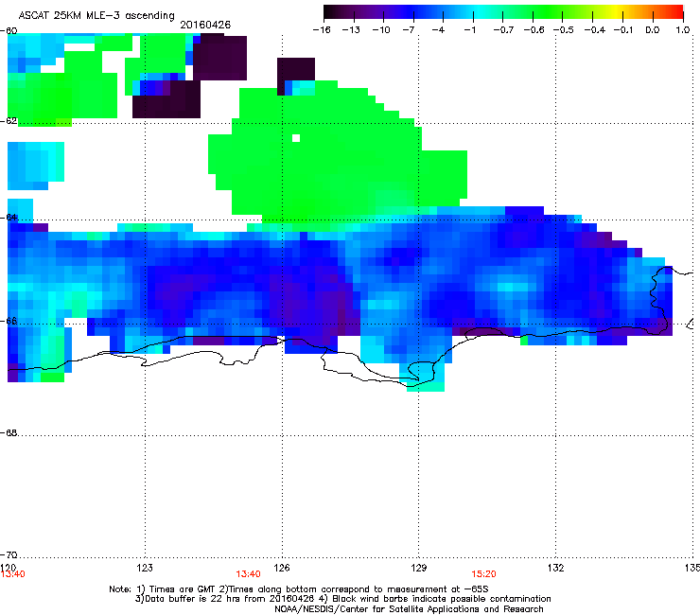Click the -68 latitude label
700x615 pixels.
coord(9,432)
